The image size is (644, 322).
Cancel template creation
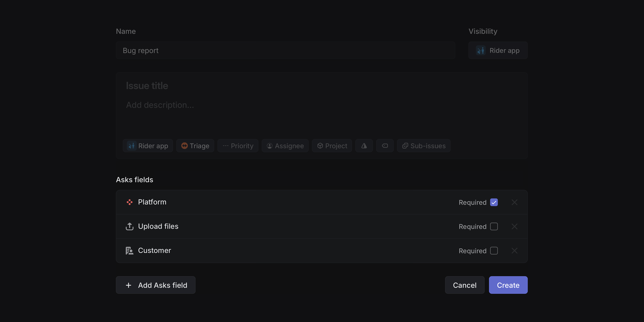tap(465, 285)
